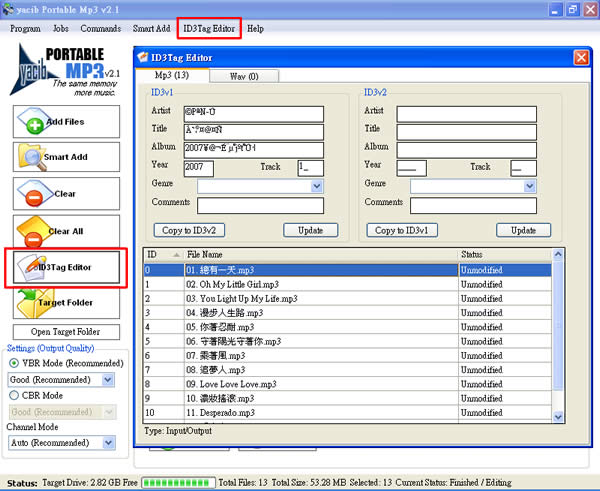The image size is (600, 491).
Task: Open the Smart Add menu
Action: pos(152,28)
